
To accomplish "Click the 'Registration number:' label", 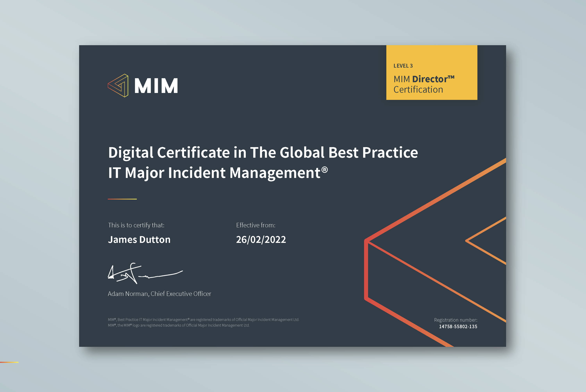I will (456, 320).
